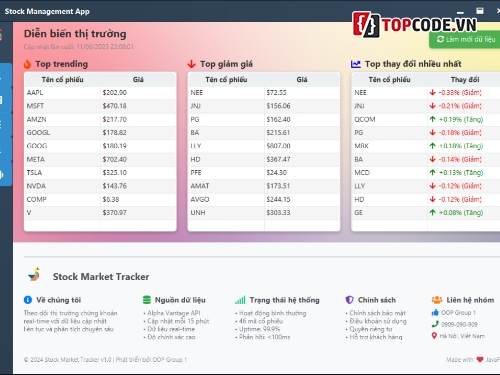Select the GOOGL stock row
500x375 pixels.
point(100,133)
